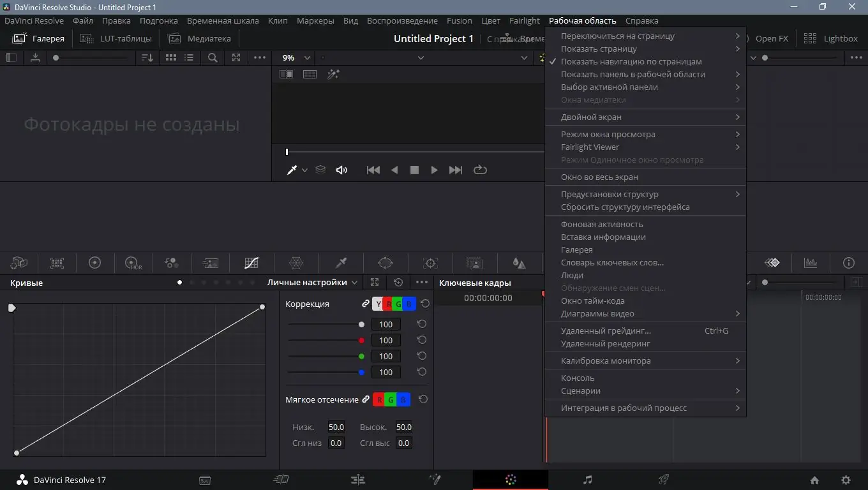This screenshot has width=868, height=490.
Task: Toggle the green soft clip channel
Action: click(x=391, y=399)
